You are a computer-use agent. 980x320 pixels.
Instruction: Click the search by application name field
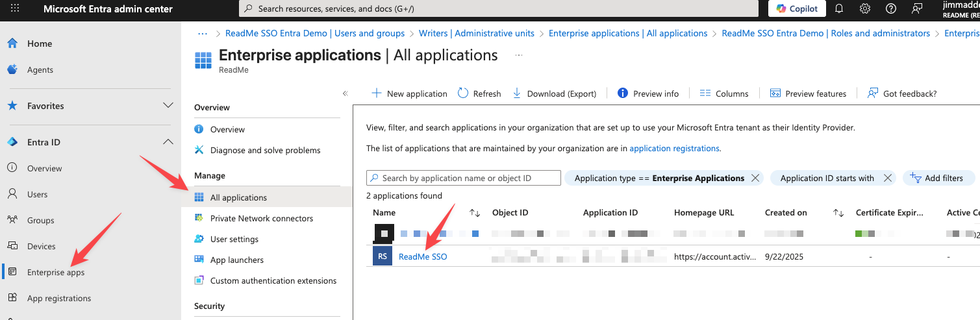[463, 178]
